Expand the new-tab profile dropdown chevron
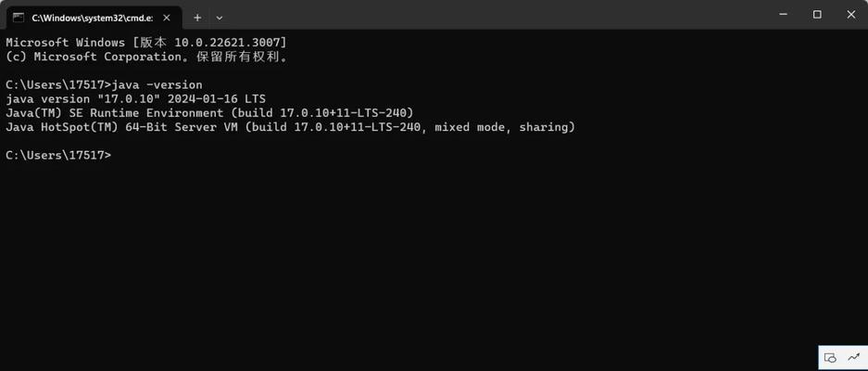The height and width of the screenshot is (371, 868). coord(220,18)
